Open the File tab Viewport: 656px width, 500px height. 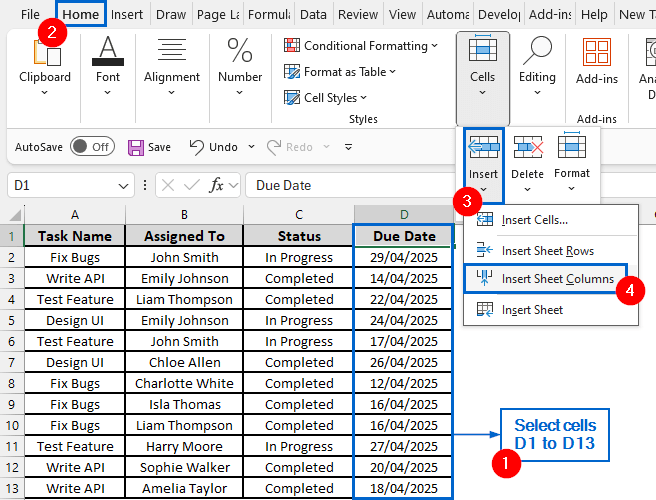[30, 15]
